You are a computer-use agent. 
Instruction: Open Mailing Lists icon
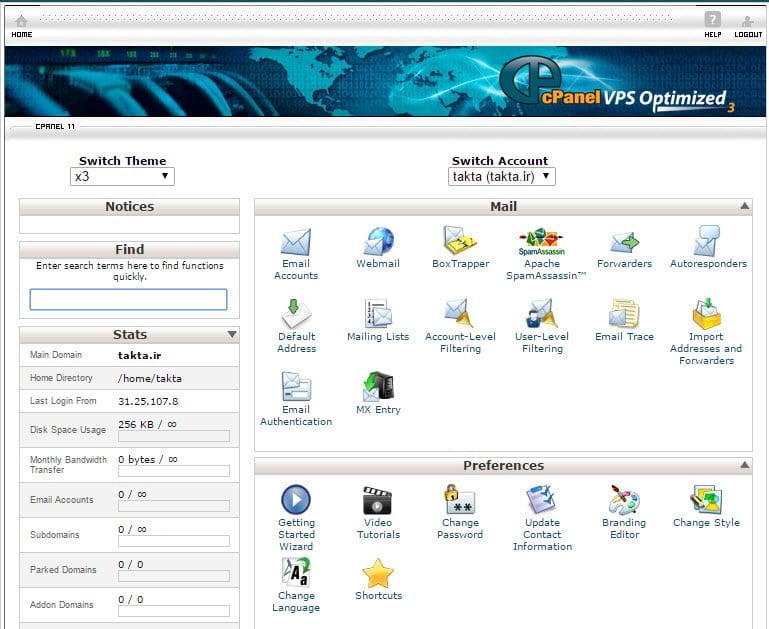[378, 316]
